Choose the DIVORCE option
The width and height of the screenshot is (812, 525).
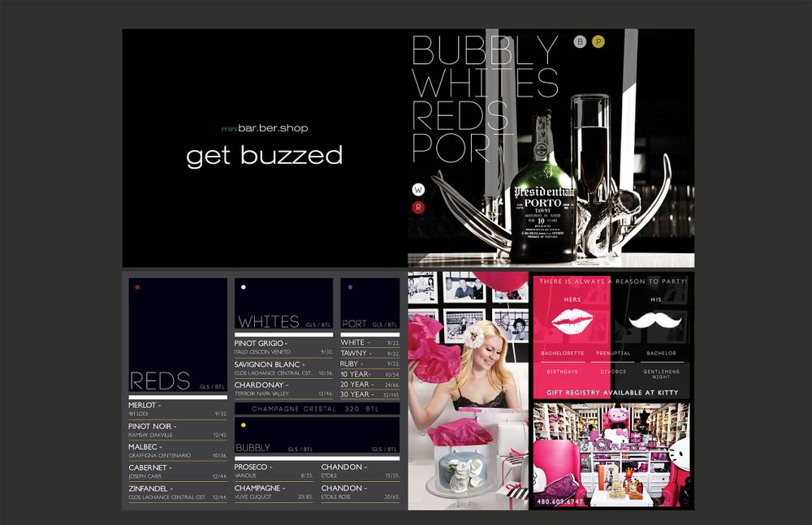coord(613,372)
